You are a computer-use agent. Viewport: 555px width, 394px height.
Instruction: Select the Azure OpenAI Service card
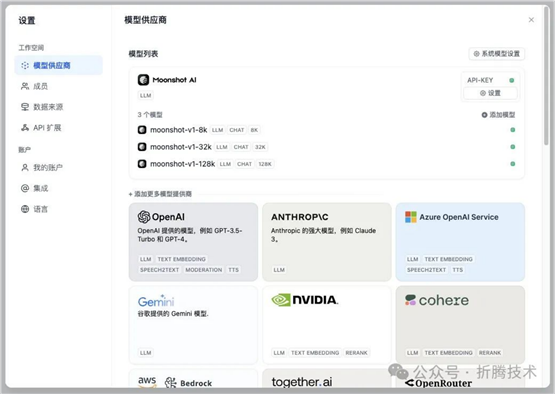coord(460,242)
